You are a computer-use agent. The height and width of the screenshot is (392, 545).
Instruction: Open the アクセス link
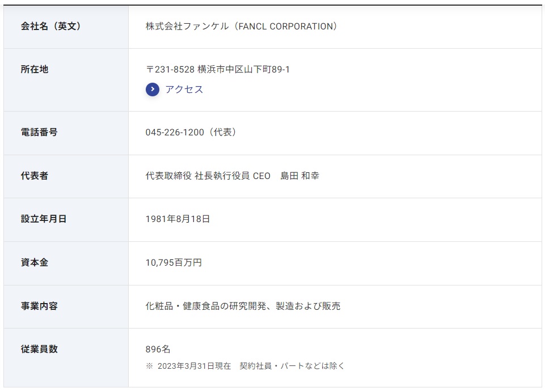[184, 90]
